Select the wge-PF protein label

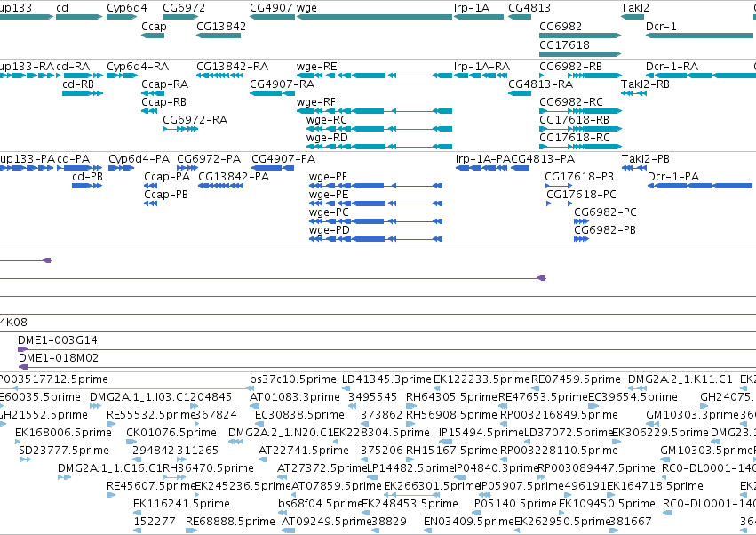point(328,177)
